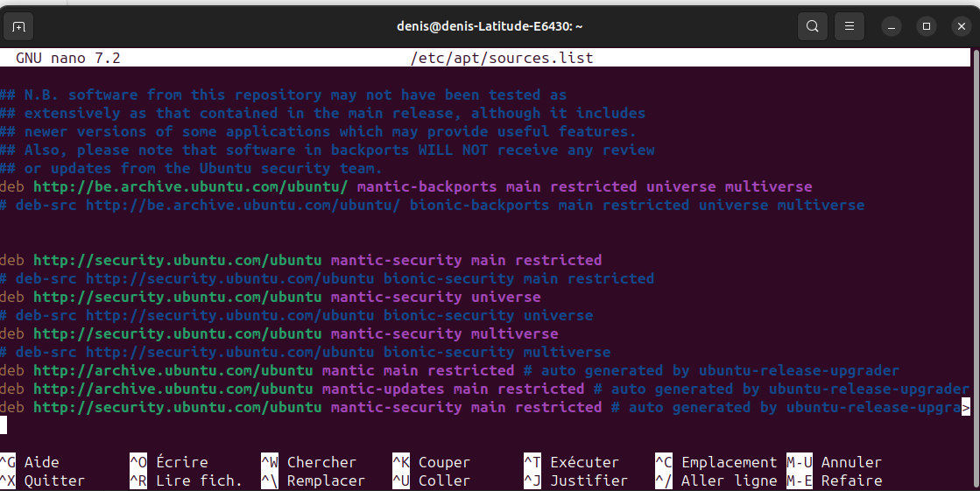Viewport: 980px width, 491px height.
Task: Click the M-U Annuler shortcut
Action: coord(835,462)
